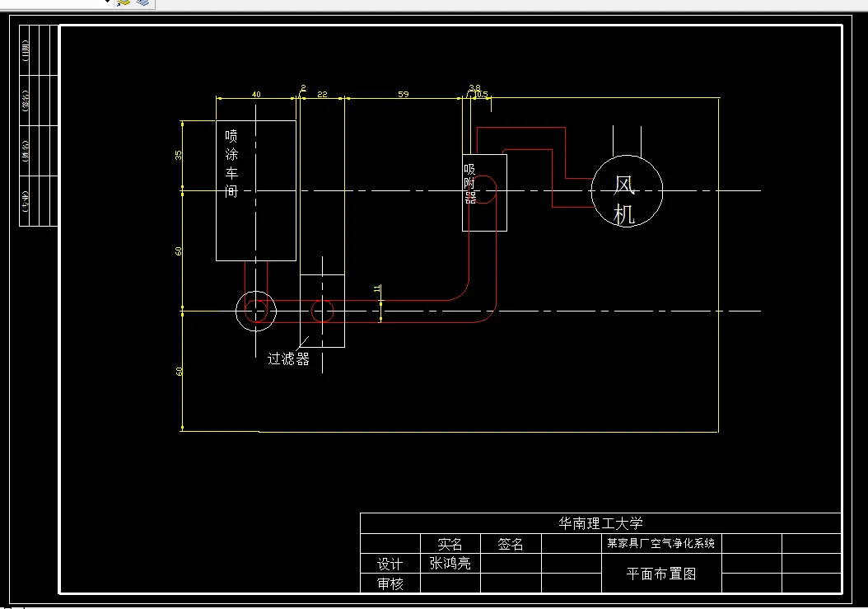Select the dimension value 22
This screenshot has width=868, height=609.
[322, 94]
